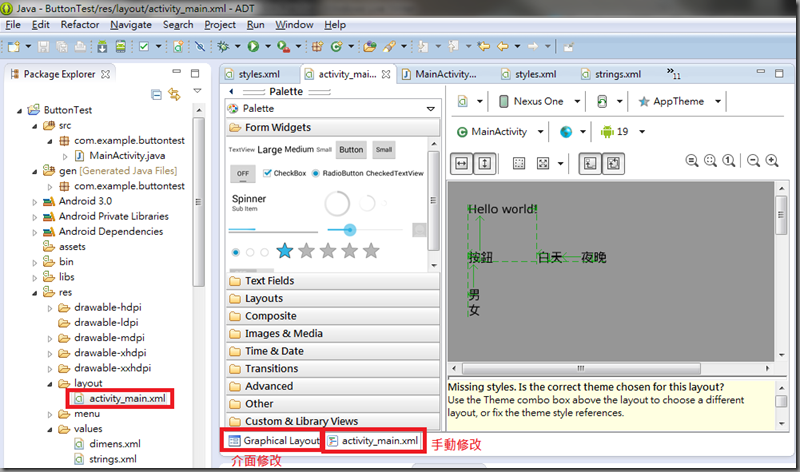
Task: Click the Android API level 19 icon
Action: 607,132
